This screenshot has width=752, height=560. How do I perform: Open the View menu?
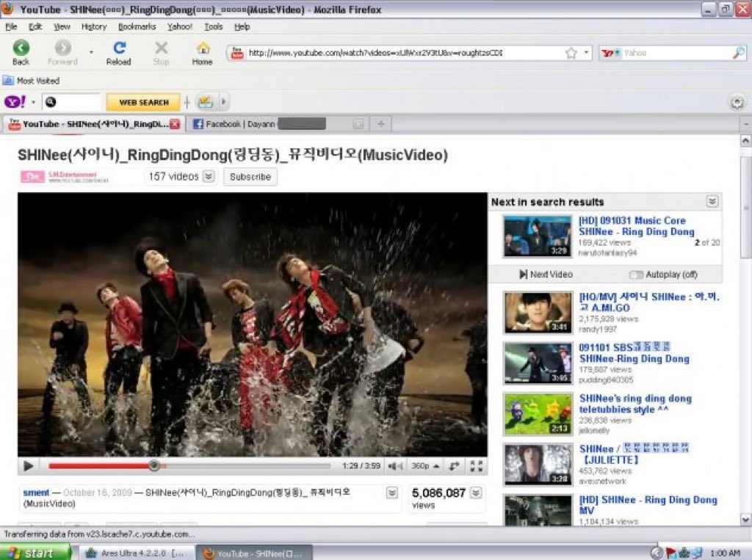tap(62, 27)
